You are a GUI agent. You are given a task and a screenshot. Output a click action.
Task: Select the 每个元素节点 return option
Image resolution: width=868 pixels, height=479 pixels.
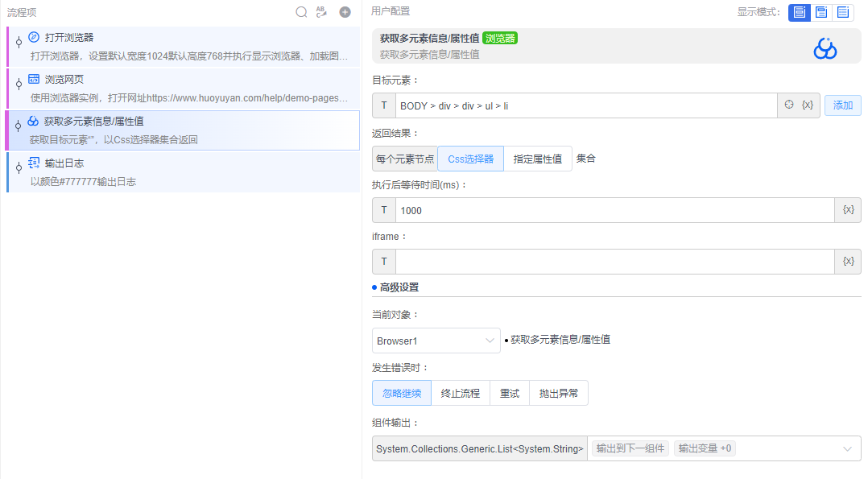[406, 159]
